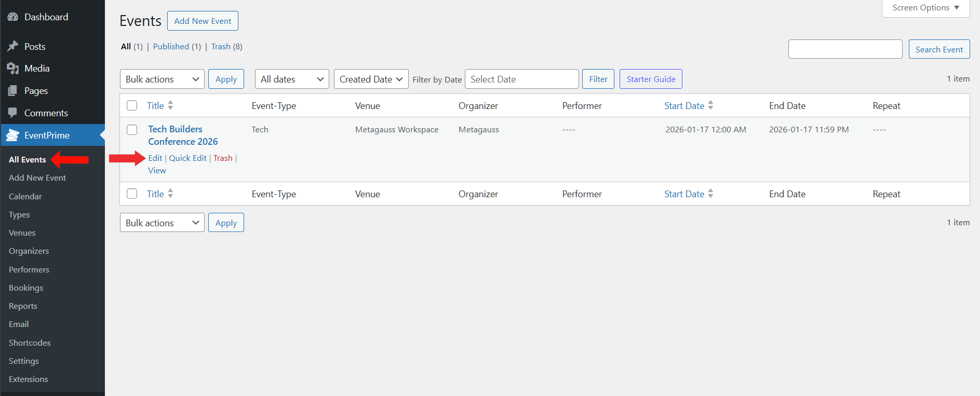Image resolution: width=980 pixels, height=396 pixels.
Task: Open Calendar in the EventPrime submenu
Action: click(25, 196)
